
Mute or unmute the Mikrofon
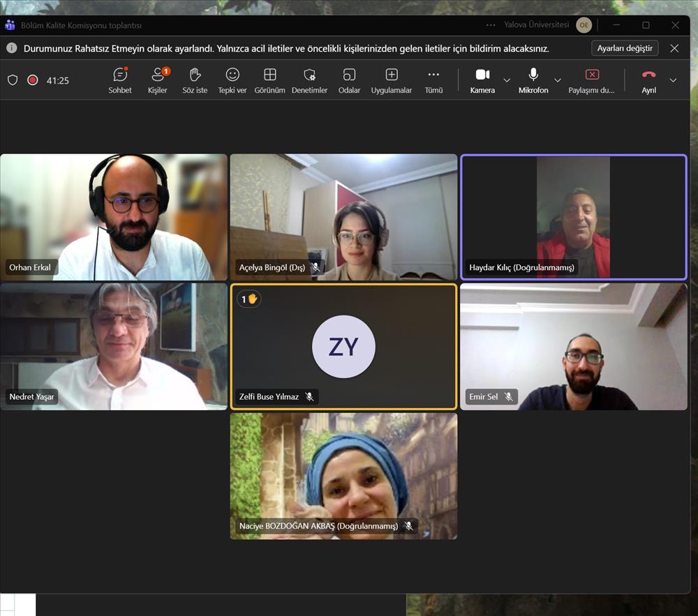click(x=533, y=80)
